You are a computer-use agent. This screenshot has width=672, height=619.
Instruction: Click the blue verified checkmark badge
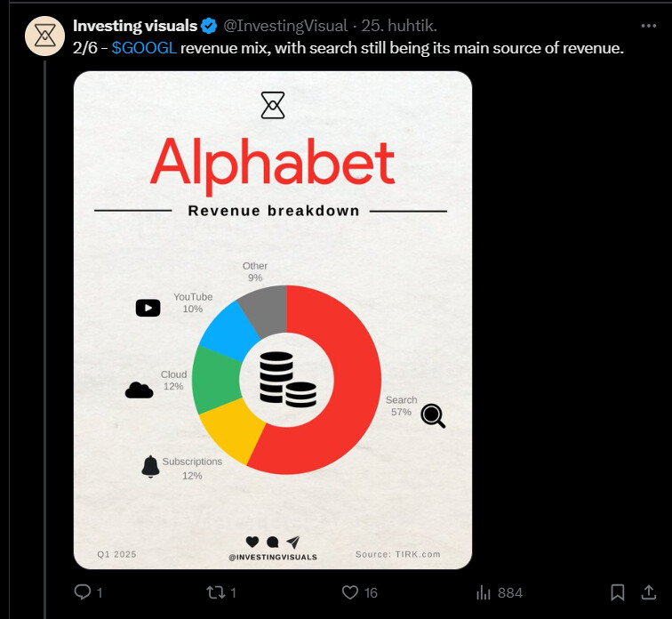click(x=209, y=26)
